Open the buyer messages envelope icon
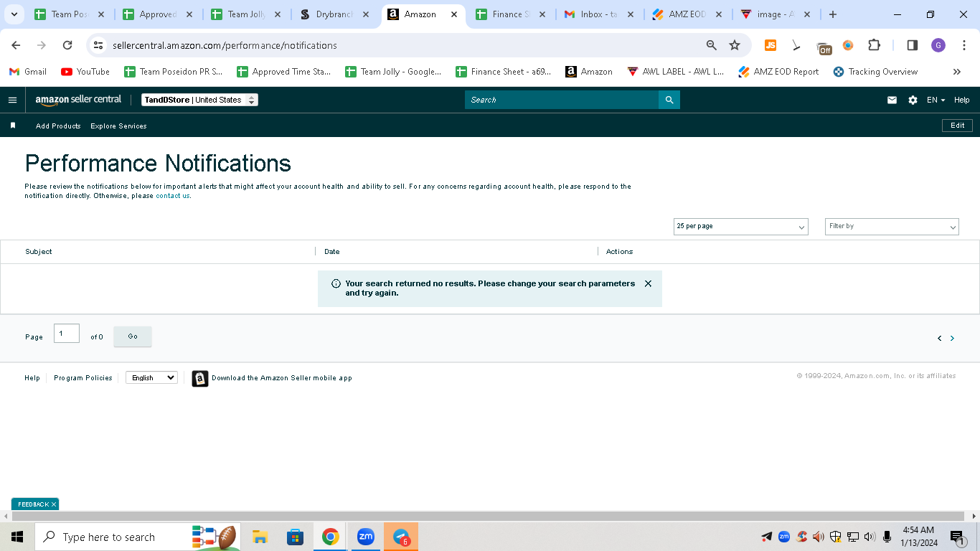Image resolution: width=980 pixels, height=551 pixels. (x=892, y=100)
